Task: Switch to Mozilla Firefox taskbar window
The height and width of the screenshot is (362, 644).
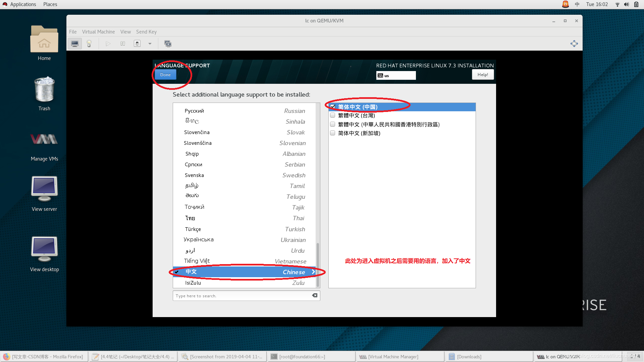Action: pos(44,357)
